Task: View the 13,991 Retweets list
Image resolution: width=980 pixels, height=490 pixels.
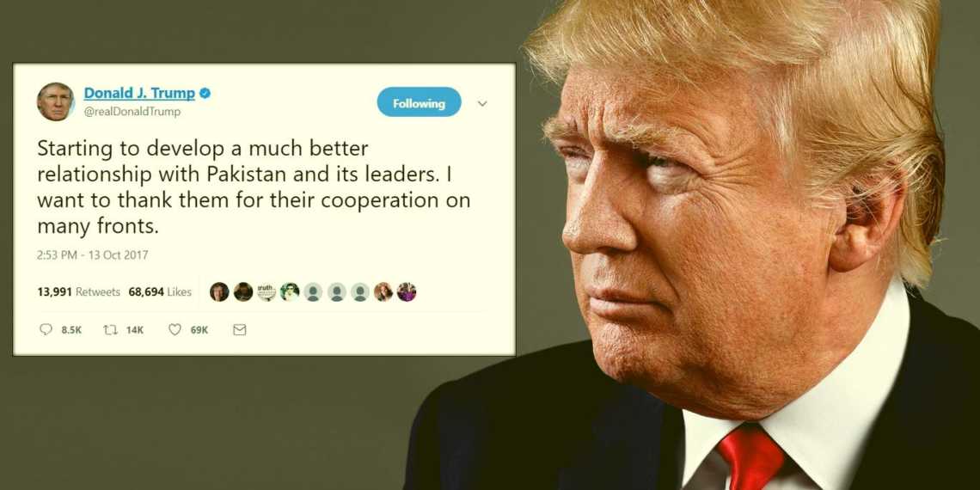Action: click(79, 292)
